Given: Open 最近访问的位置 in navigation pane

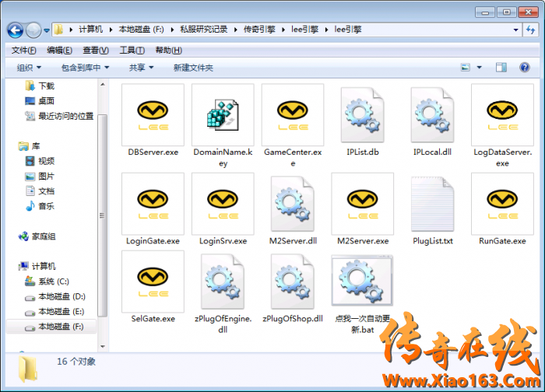Looking at the screenshot, I should tap(59, 116).
